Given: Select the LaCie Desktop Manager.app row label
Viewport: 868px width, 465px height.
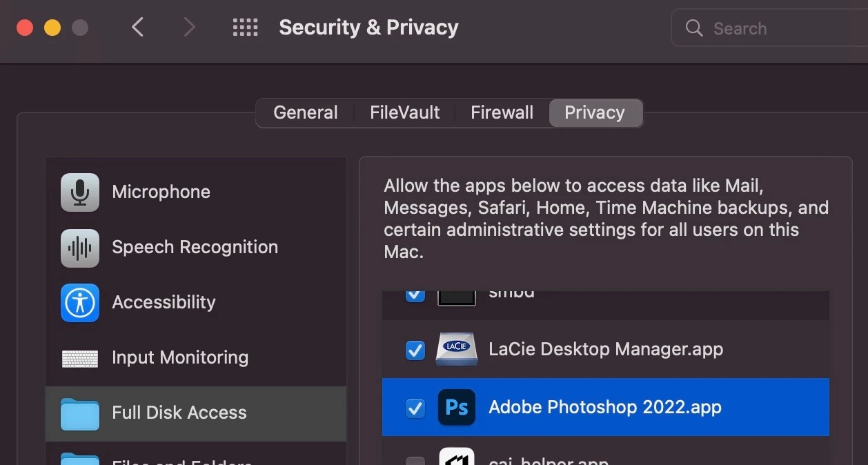Looking at the screenshot, I should click(605, 349).
